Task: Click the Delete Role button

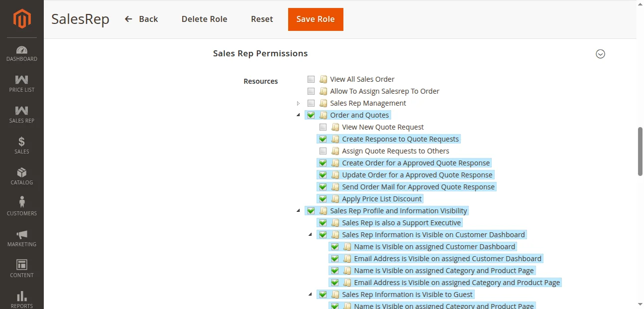Action: click(x=204, y=19)
